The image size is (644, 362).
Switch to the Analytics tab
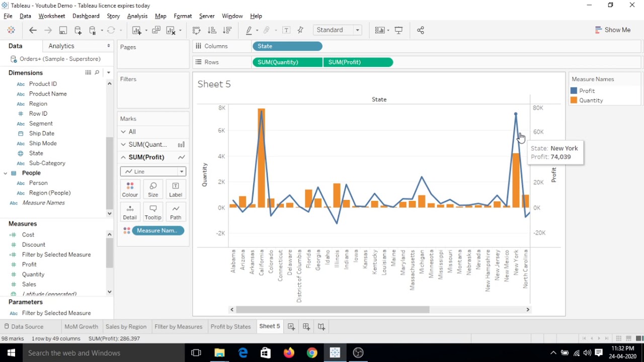click(x=61, y=46)
